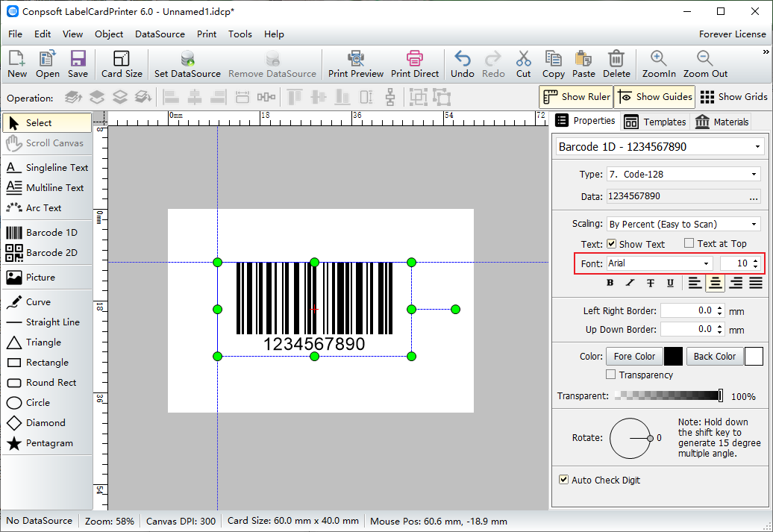
Task: Choose the Select pointer tool
Action: (x=47, y=123)
